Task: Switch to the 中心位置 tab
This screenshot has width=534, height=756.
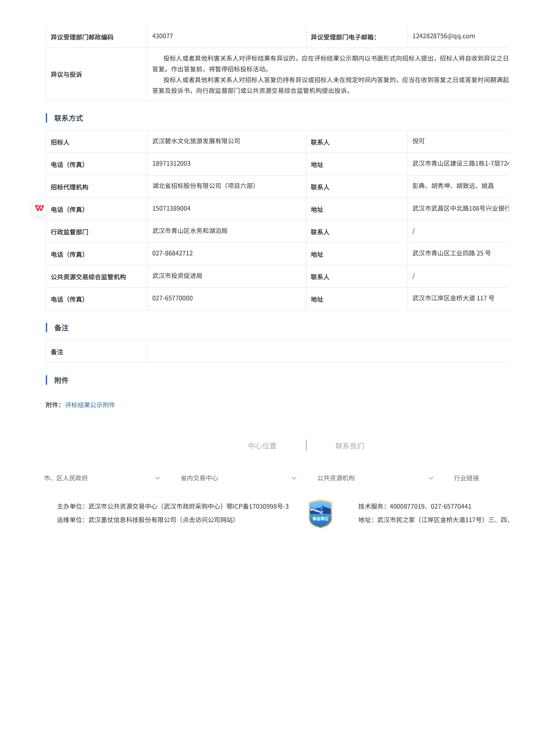Action: 262,446
